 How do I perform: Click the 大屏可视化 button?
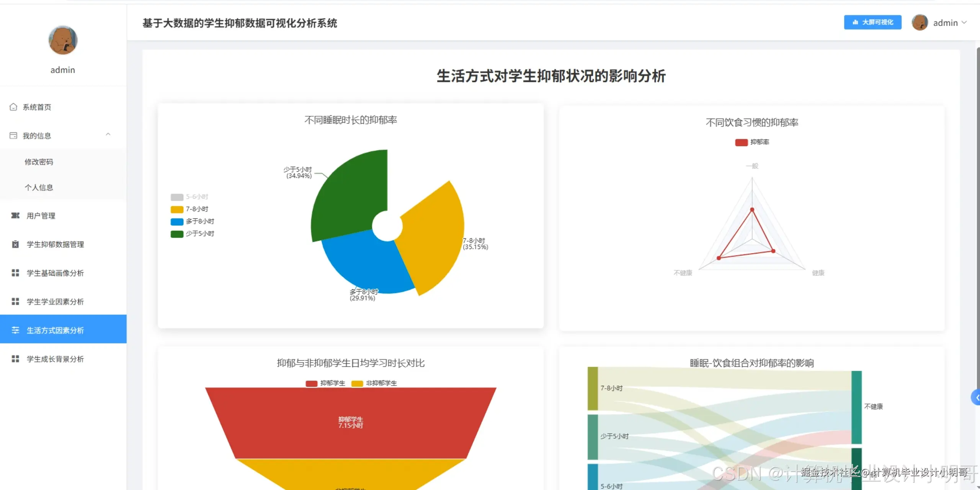[873, 22]
